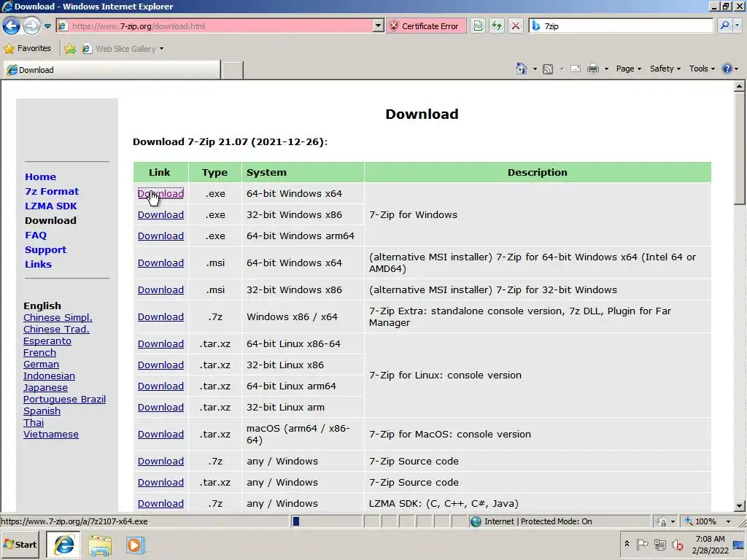This screenshot has height=560, width=747.
Task: Open Windows Media Player taskbar icon
Action: tap(135, 545)
